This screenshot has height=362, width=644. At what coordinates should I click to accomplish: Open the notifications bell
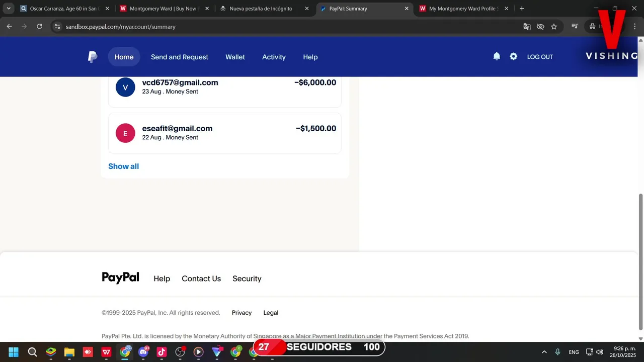pos(497,57)
